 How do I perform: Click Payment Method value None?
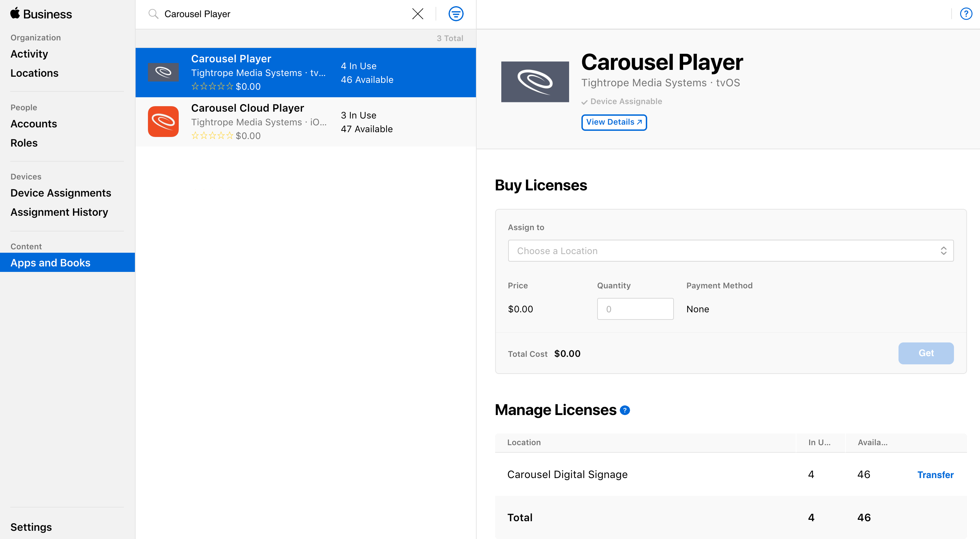pyautogui.click(x=698, y=309)
